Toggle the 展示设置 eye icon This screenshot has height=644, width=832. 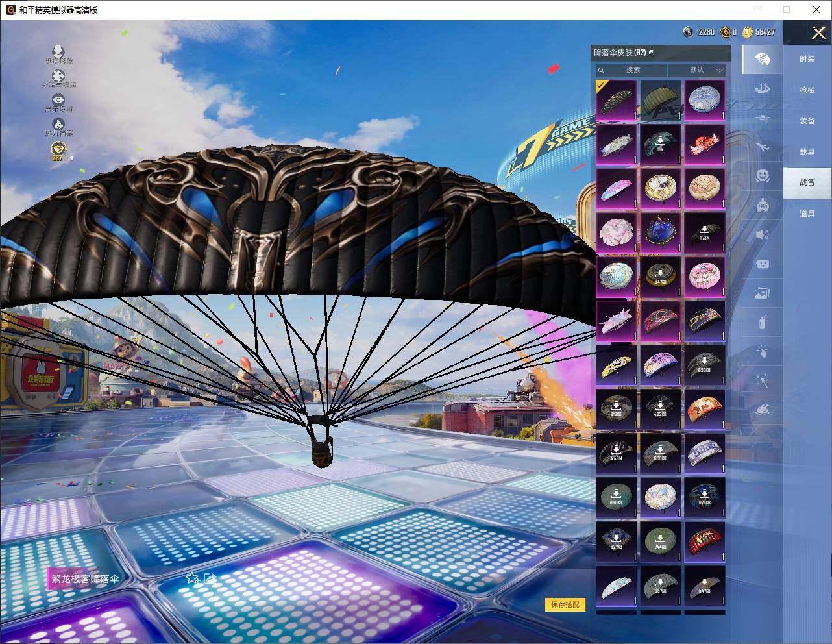[x=58, y=100]
